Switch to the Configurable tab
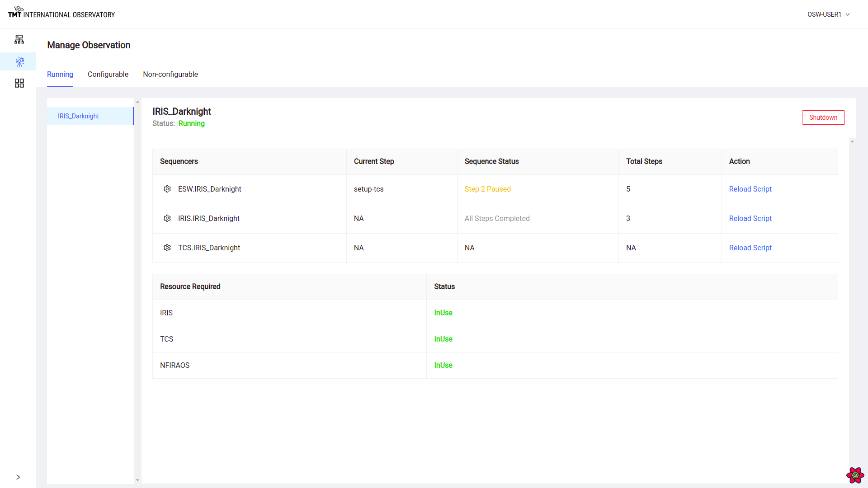 point(108,75)
